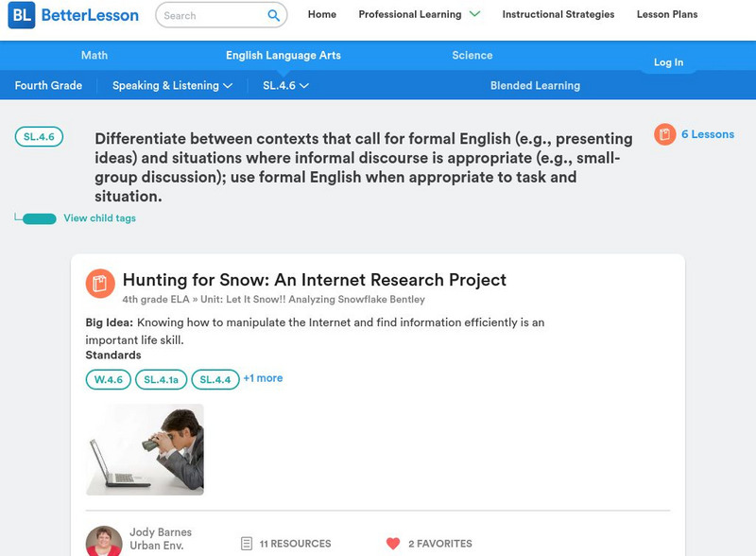Click the orange lesson icon next to Hunting for Snow
Image resolution: width=756 pixels, height=556 pixels.
[x=100, y=284]
